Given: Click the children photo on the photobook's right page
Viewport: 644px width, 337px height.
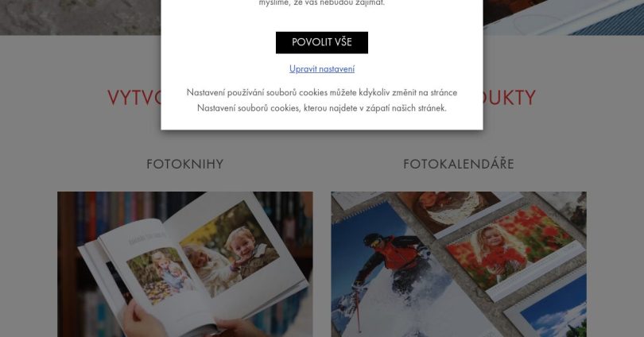Looking at the screenshot, I should coord(230,248).
